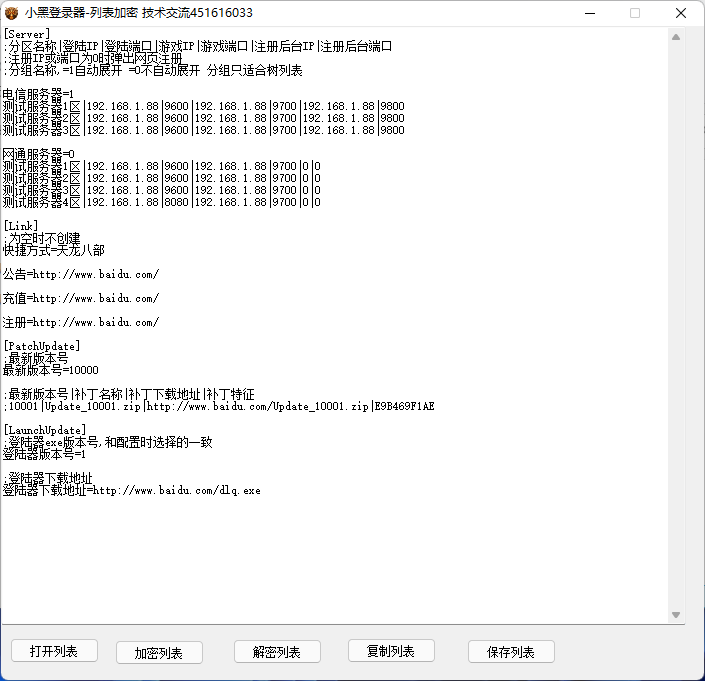
Task: Click the [Link] section header text
Action: click(x=21, y=226)
